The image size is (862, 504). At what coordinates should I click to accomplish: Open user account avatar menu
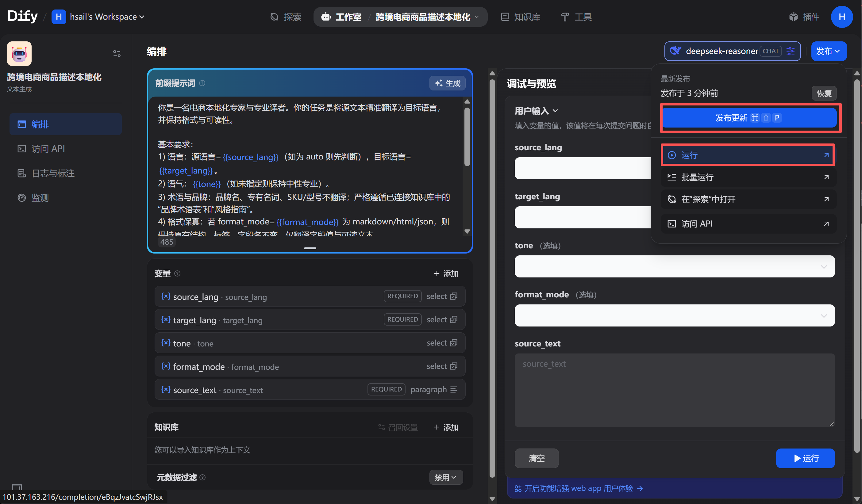pyautogui.click(x=842, y=17)
